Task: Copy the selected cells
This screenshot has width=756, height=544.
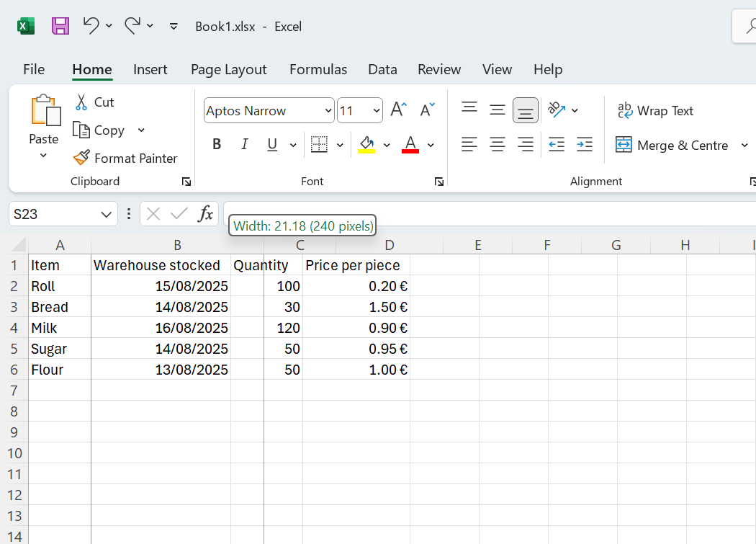Action: 99,130
